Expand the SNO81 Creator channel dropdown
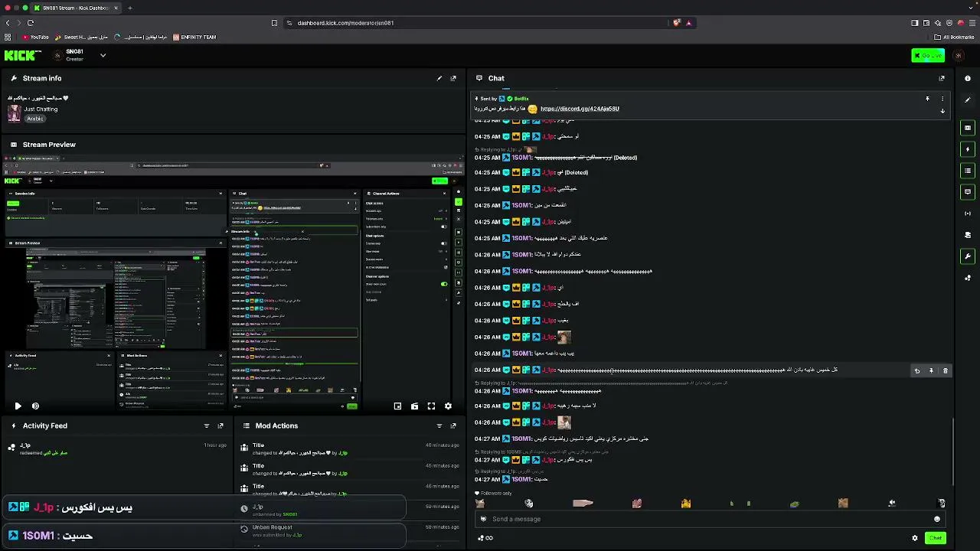The height and width of the screenshot is (551, 980). (103, 55)
